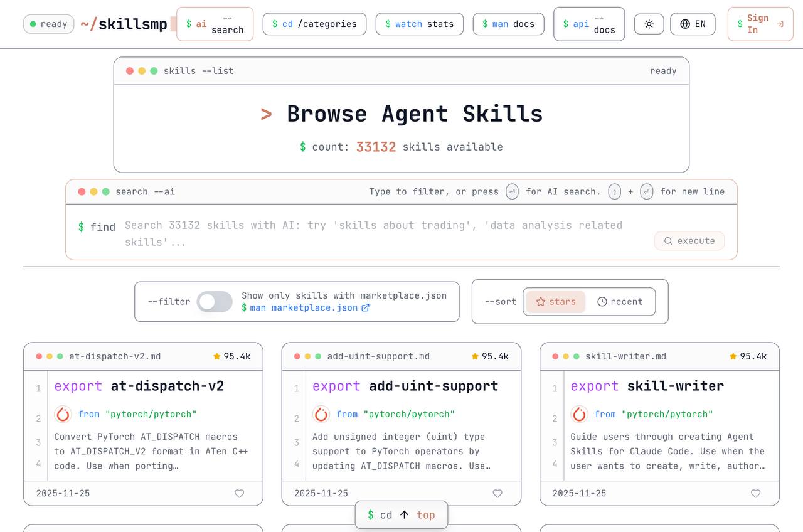Open the man marketplace.json link
The height and width of the screenshot is (532, 803).
pyautogui.click(x=306, y=308)
